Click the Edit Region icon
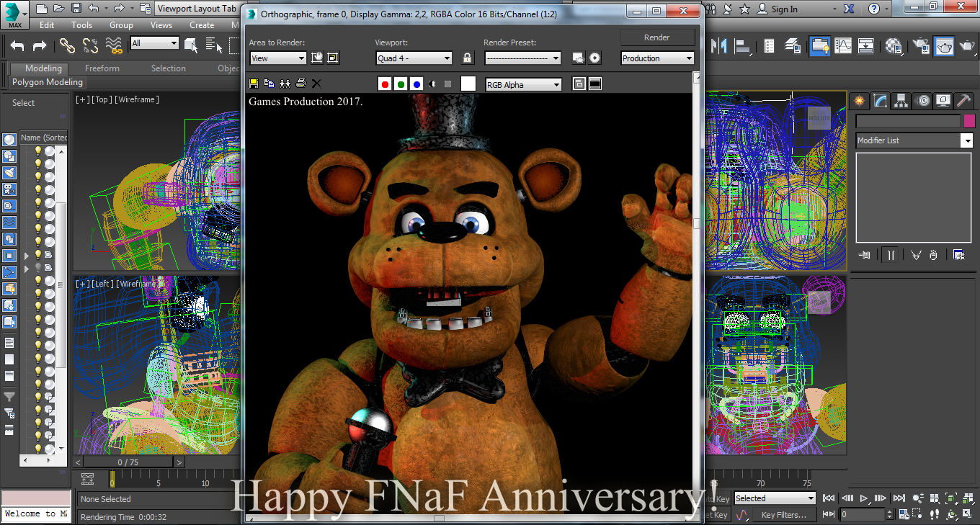 (x=317, y=58)
